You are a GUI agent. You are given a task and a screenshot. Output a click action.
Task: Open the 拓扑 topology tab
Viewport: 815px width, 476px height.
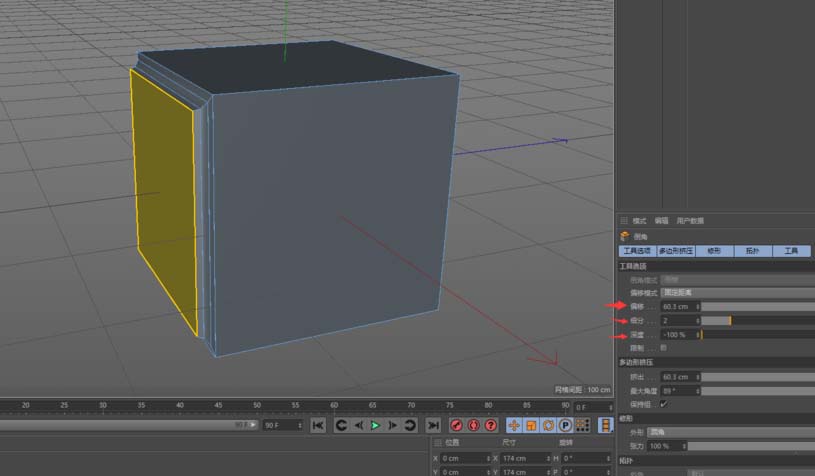click(x=753, y=251)
